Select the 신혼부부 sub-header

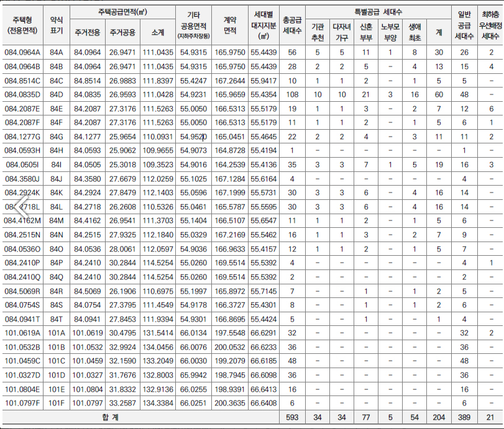point(366,32)
